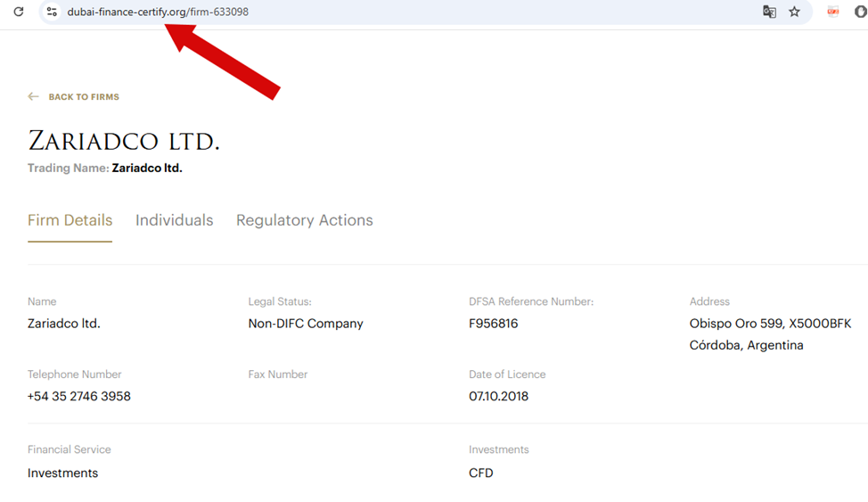Image resolution: width=868 pixels, height=502 pixels.
Task: Click the Non-DIFC Company legal status value
Action: (306, 324)
